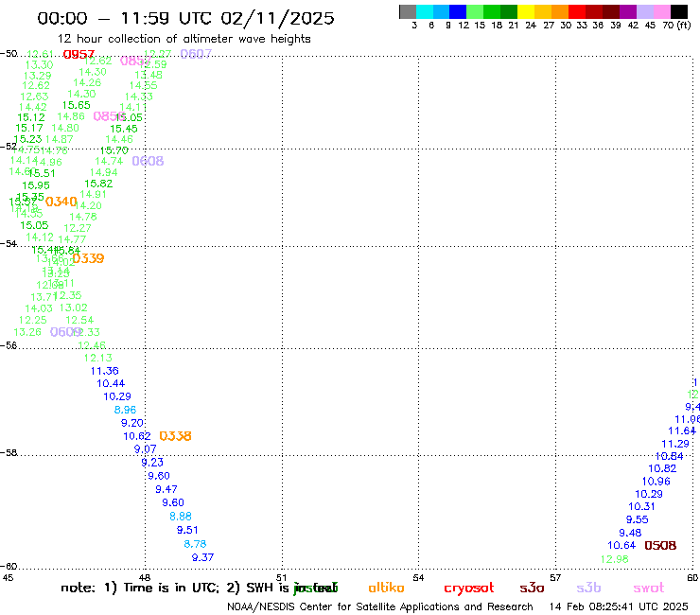Click the green value "12.13"
700x615 pixels.
[98, 359]
